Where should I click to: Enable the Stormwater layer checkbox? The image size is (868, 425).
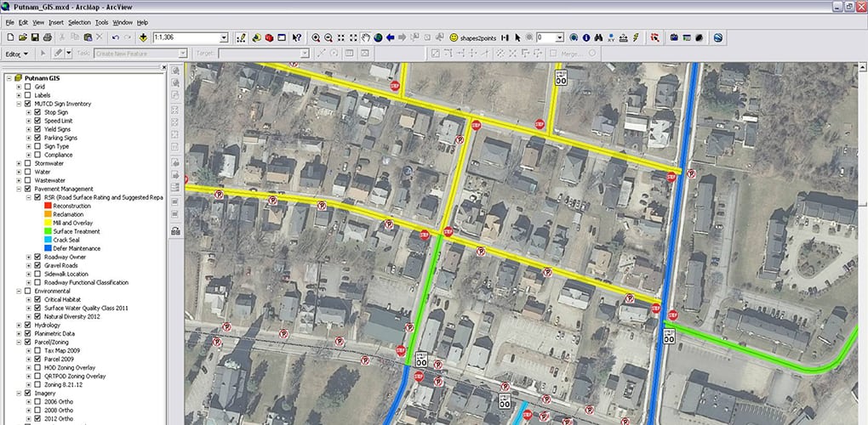(28, 163)
